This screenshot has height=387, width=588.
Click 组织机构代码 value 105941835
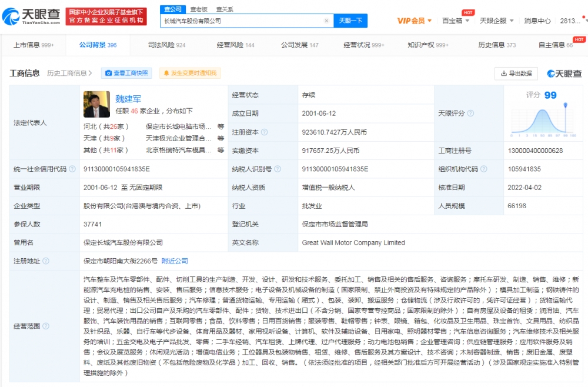524,169
